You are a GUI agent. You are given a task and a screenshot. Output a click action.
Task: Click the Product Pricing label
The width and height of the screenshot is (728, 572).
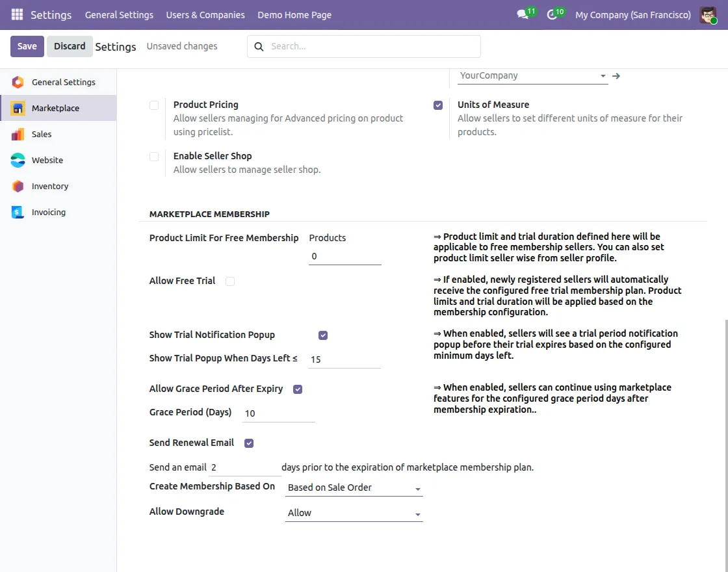tap(205, 105)
